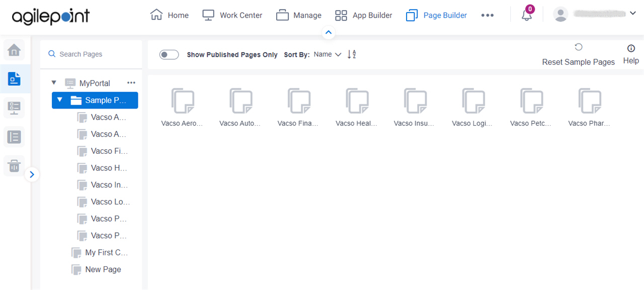Image resolution: width=644 pixels, height=290 pixels.
Task: Open the Vacso Fina page thumbnail
Action: (299, 101)
